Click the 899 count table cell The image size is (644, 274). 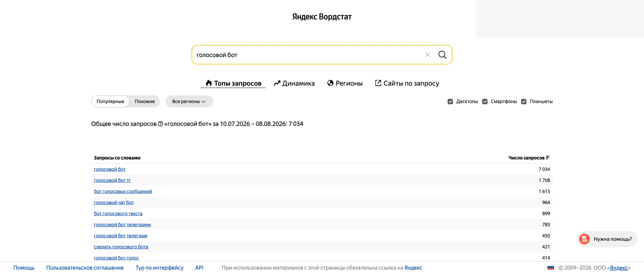[546, 214]
